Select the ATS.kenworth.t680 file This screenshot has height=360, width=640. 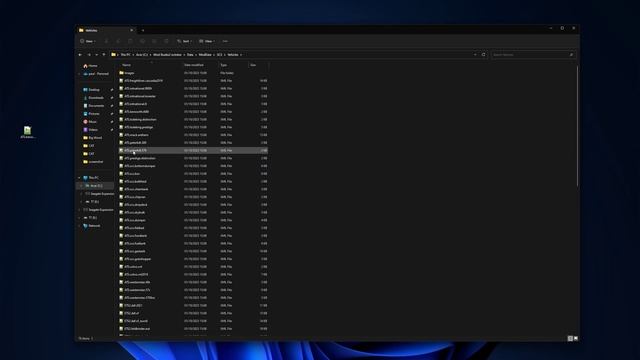[193, 112]
